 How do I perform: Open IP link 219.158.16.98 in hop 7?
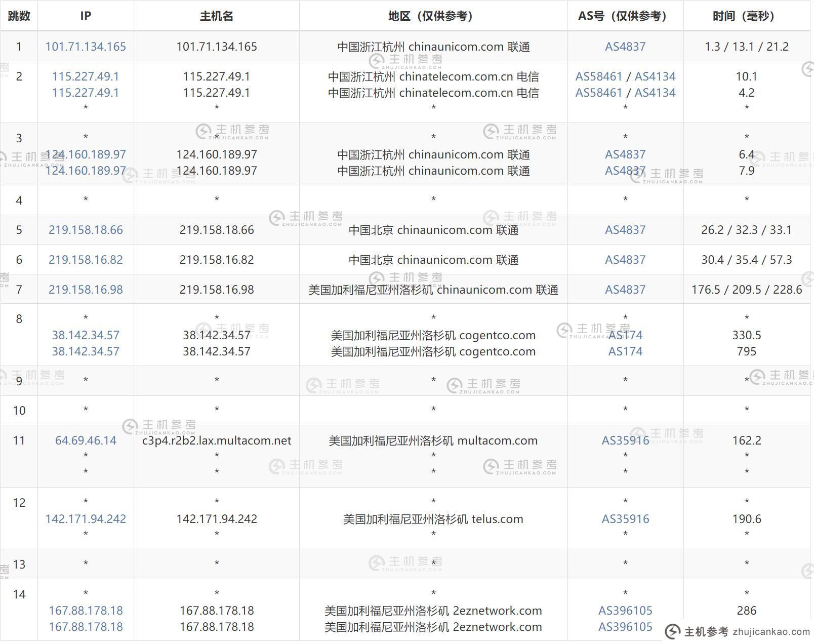coord(86,290)
